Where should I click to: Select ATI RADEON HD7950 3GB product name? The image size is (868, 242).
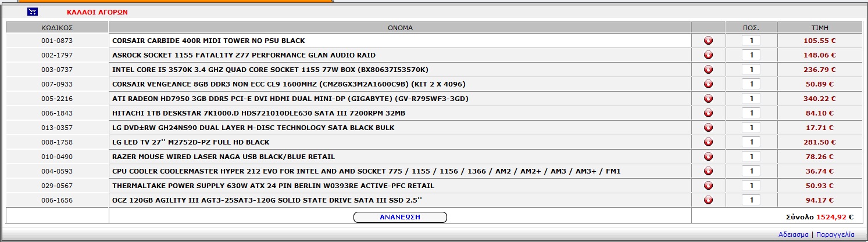[x=290, y=99]
